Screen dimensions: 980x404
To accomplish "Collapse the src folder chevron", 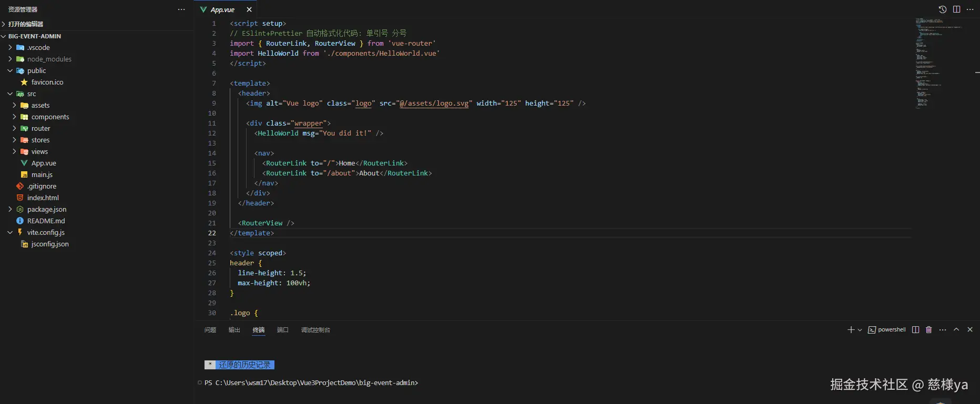I will click(10, 94).
